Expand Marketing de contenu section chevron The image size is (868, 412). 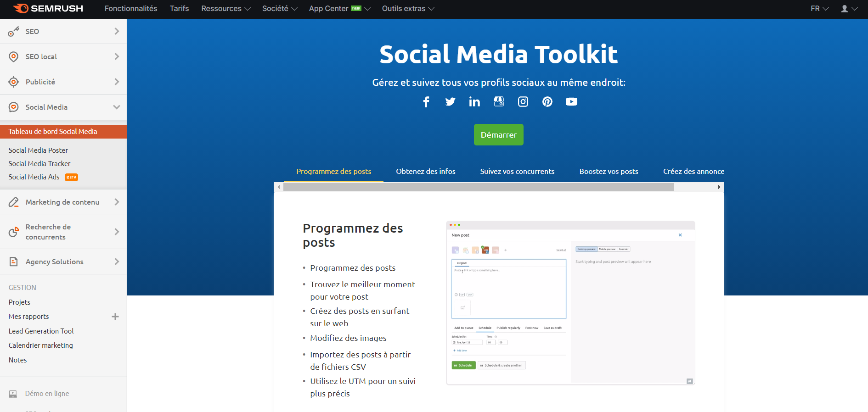117,202
